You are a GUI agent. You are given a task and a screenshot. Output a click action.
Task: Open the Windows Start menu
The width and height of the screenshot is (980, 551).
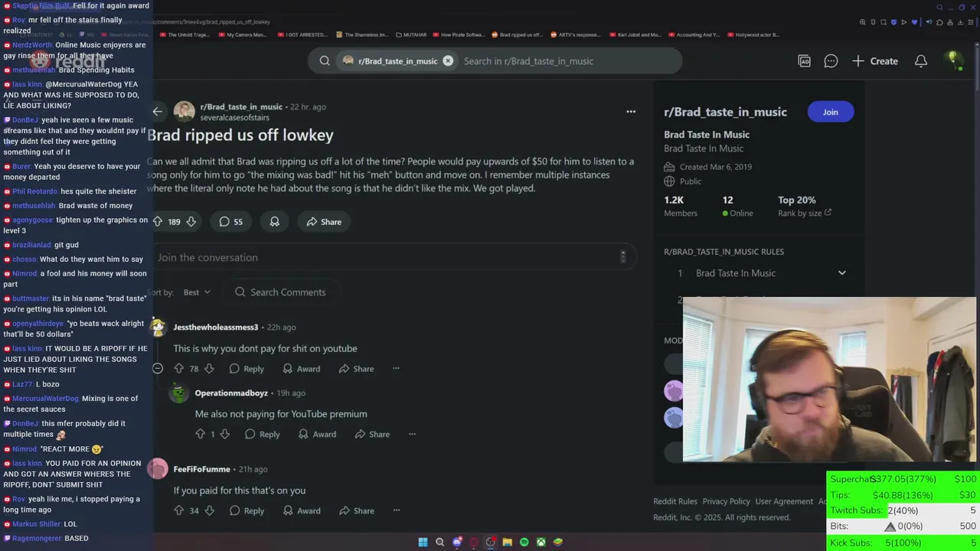pos(423,542)
